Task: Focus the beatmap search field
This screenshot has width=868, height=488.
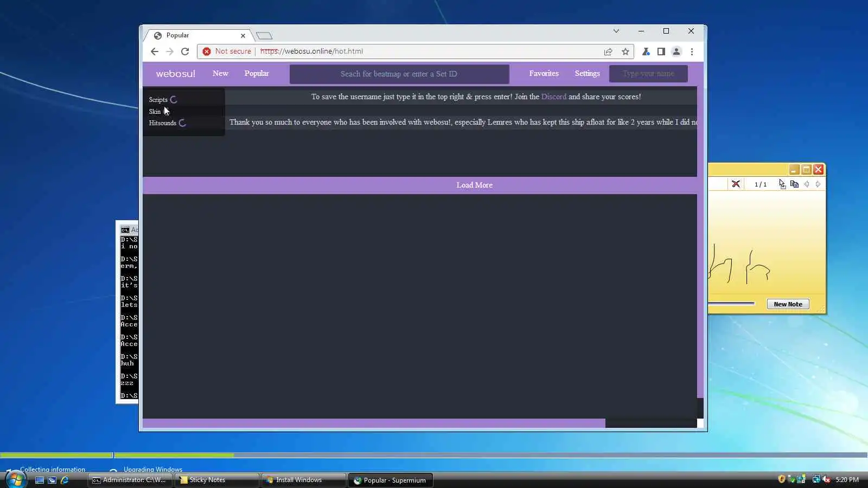Action: [x=399, y=74]
